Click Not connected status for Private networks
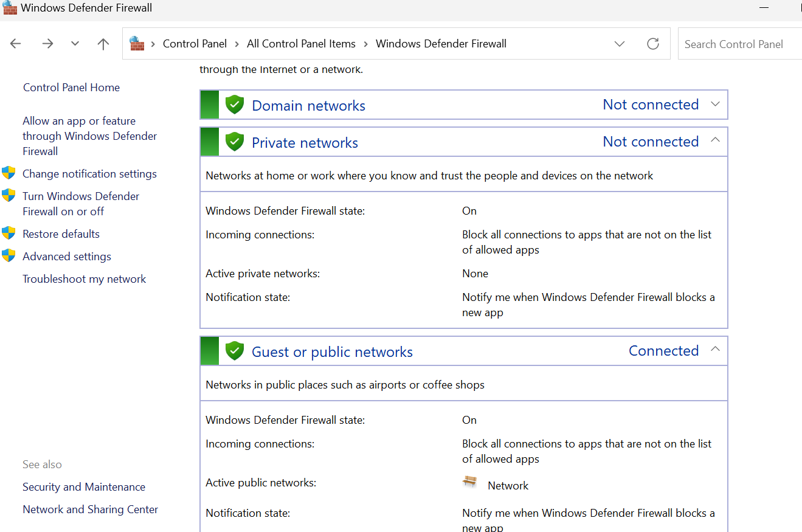The height and width of the screenshot is (532, 802). 651,142
